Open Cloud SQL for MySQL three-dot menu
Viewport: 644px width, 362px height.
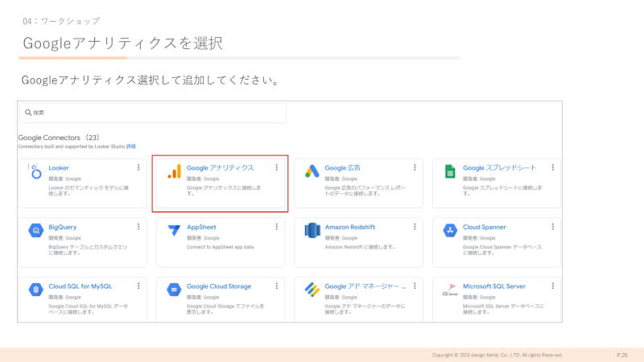pyautogui.click(x=138, y=286)
